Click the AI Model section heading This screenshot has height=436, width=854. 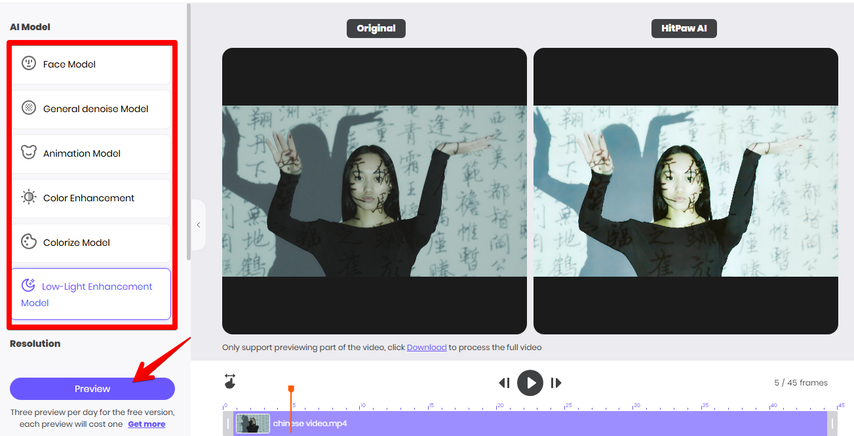[x=30, y=27]
